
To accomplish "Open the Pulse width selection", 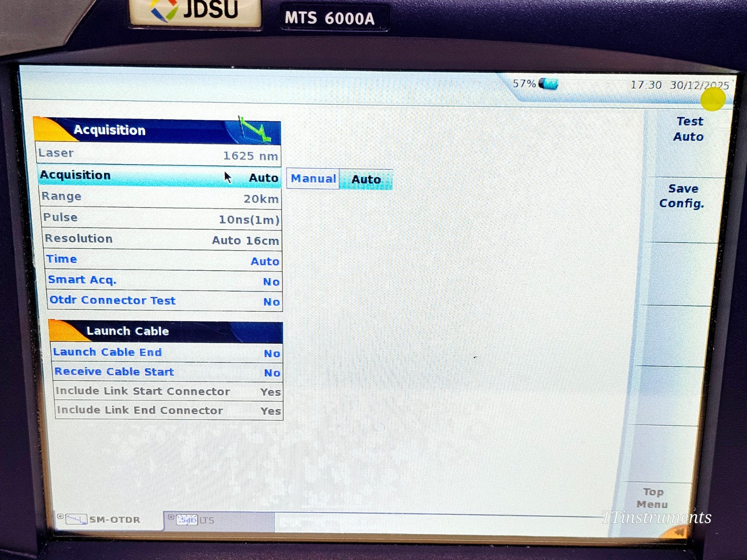I will [161, 218].
